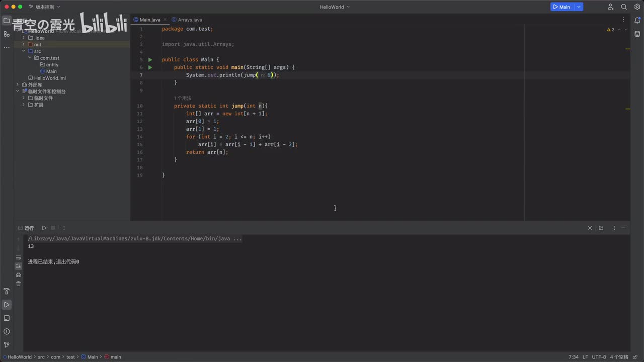Select Main class in project tree
The width and height of the screenshot is (644, 362).
coord(48,71)
